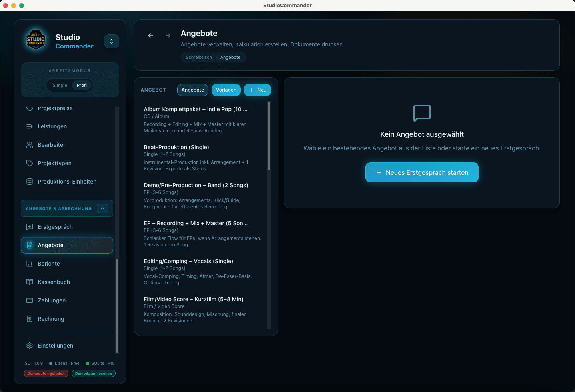
Task: Click the Schreibtisch breadcrumb link
Action: tap(199, 57)
